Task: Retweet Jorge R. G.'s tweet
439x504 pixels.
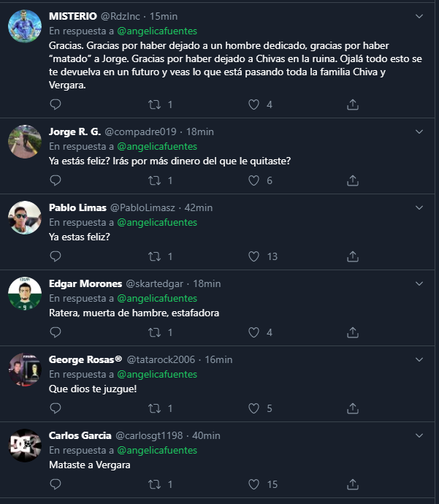Action: [155, 180]
